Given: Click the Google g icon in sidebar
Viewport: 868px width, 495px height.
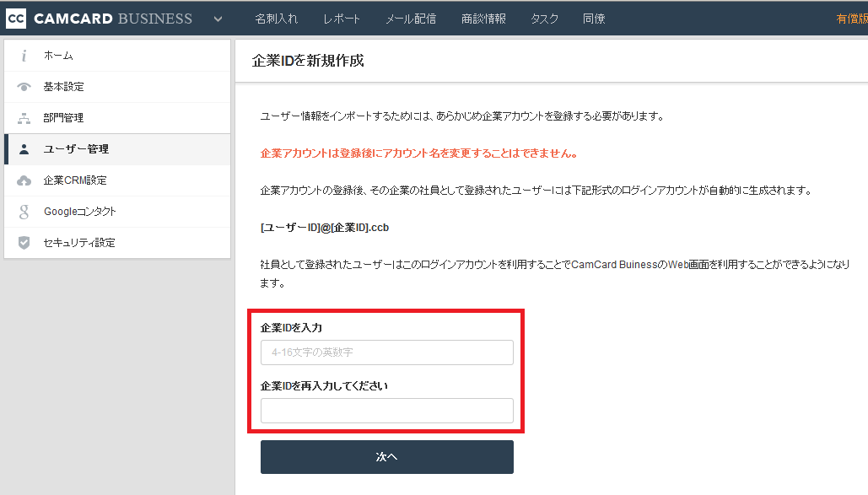Looking at the screenshot, I should 24,212.
